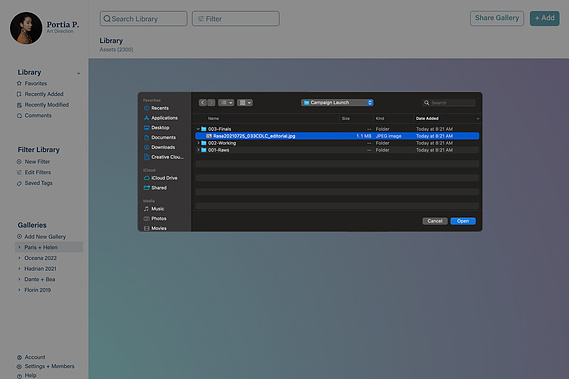Expand the Hadrian 2021 gallery
The height and width of the screenshot is (379, 569).
[19, 269]
